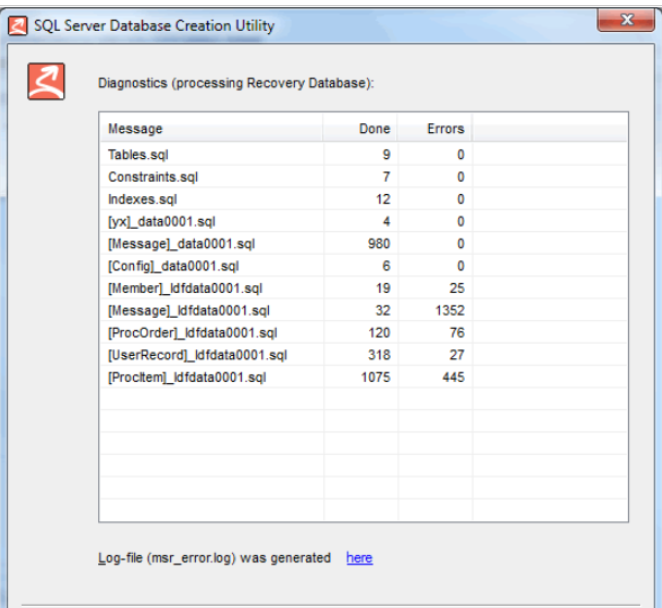The height and width of the screenshot is (608, 662).
Task: Click the Errors value 27
Action: (x=457, y=355)
